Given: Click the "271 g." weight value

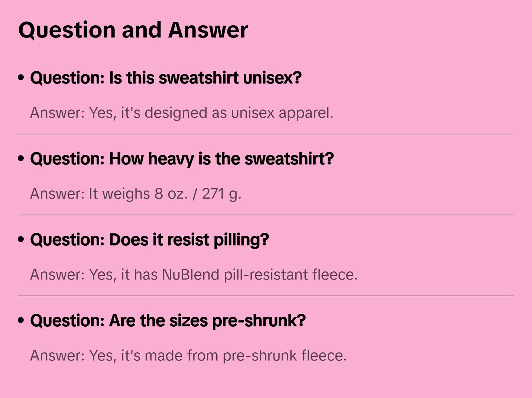Looking at the screenshot, I should point(221,194).
